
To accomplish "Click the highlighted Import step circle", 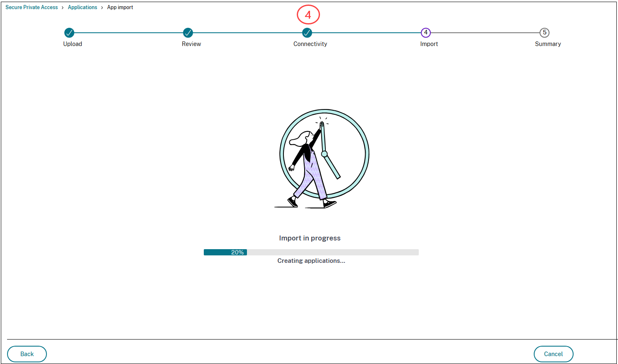I will tap(426, 33).
